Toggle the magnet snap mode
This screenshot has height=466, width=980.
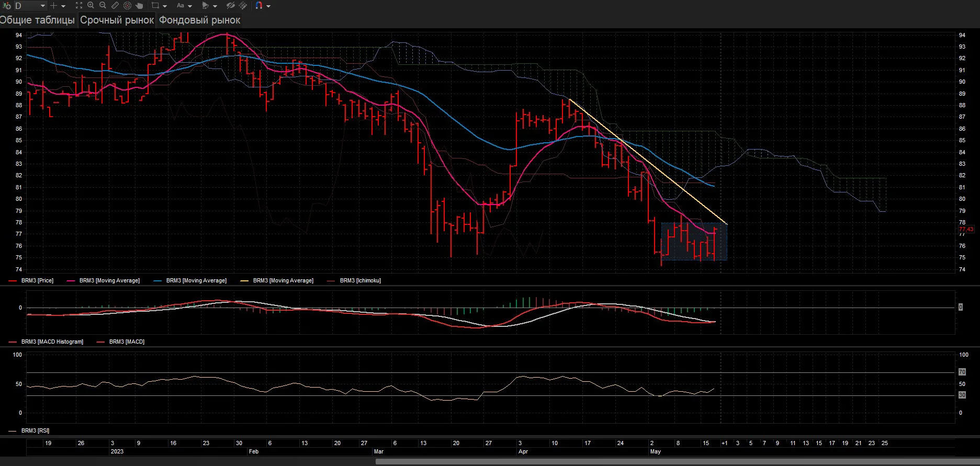point(259,5)
